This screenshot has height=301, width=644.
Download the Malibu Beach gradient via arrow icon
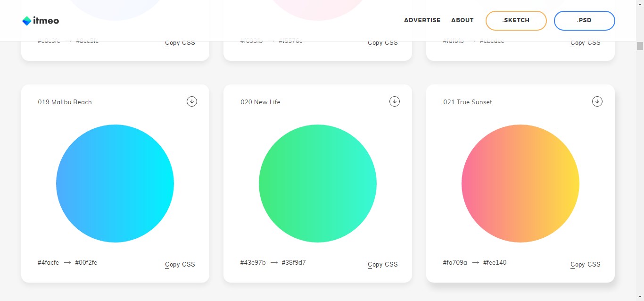tap(192, 101)
